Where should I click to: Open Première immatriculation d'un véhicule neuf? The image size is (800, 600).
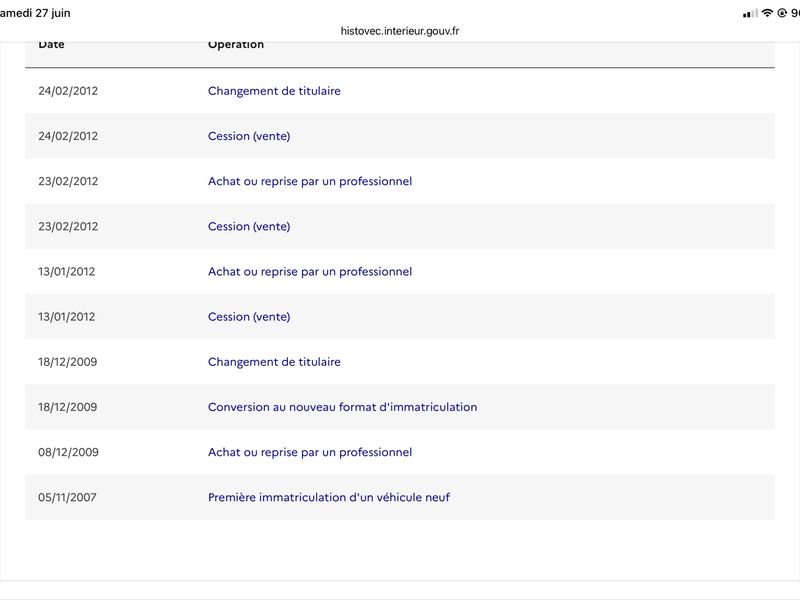329,497
